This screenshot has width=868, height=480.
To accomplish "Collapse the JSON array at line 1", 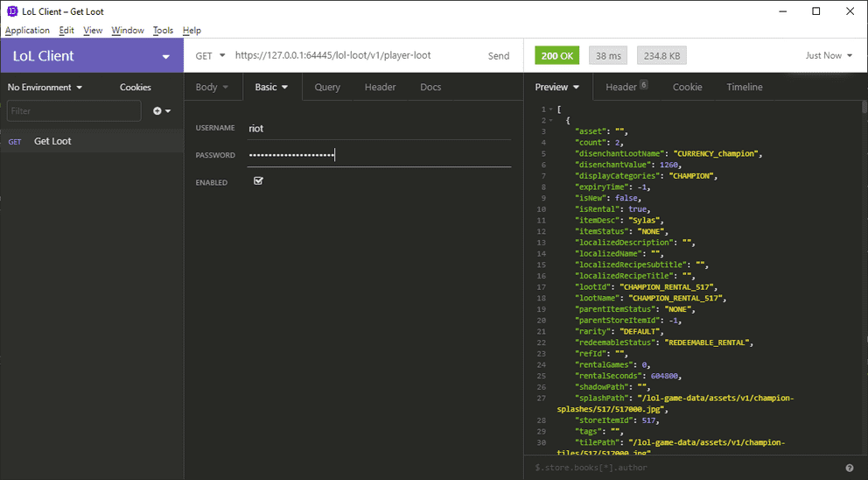I will 550,109.
